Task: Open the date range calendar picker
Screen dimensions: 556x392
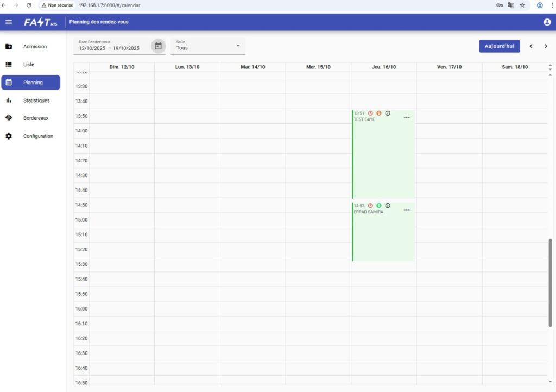Action: [158, 46]
